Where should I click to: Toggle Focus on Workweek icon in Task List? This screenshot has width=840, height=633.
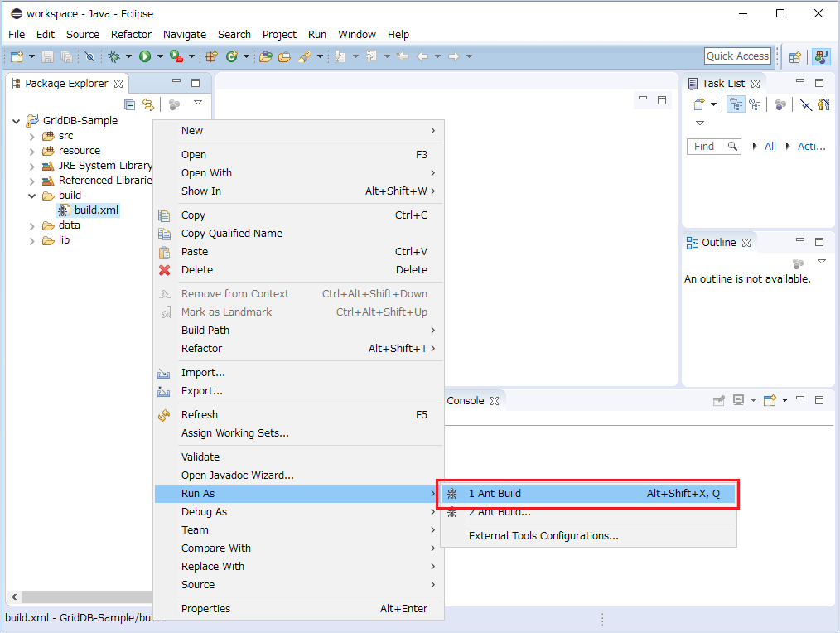point(780,104)
